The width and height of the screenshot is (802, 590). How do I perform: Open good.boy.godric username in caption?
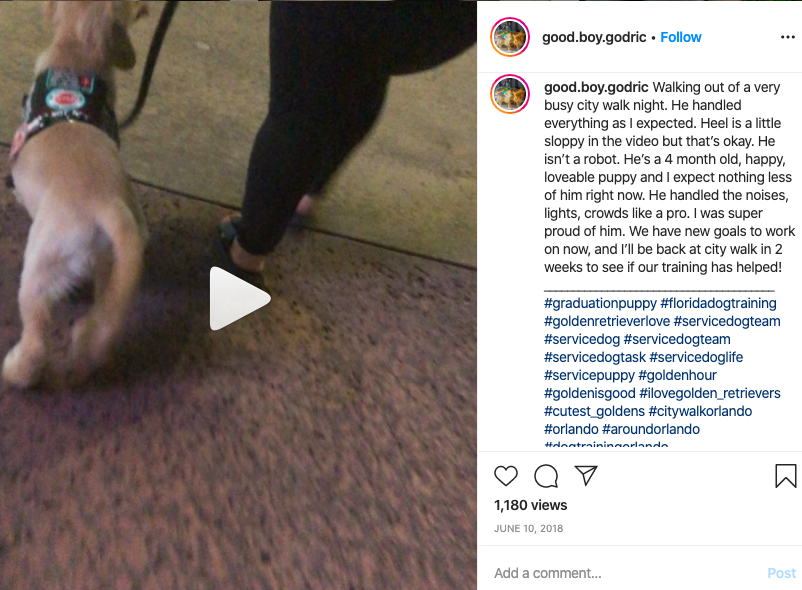click(596, 87)
